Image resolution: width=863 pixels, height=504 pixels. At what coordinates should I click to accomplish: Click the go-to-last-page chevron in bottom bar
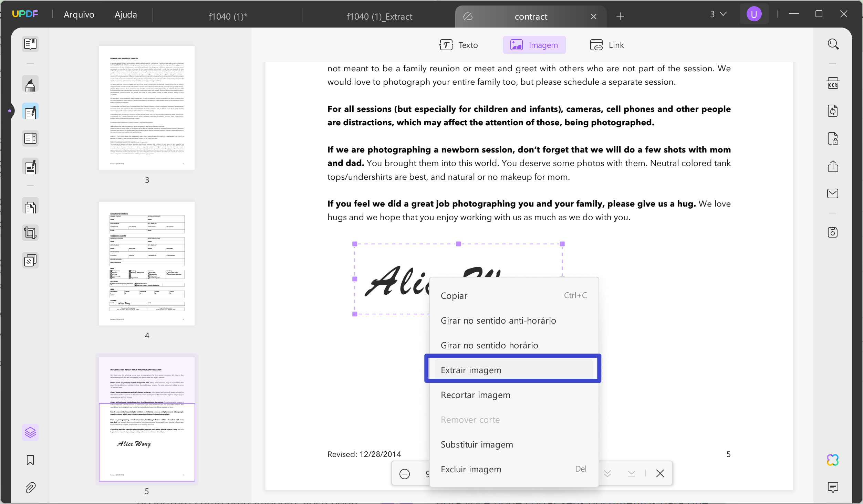point(632,474)
